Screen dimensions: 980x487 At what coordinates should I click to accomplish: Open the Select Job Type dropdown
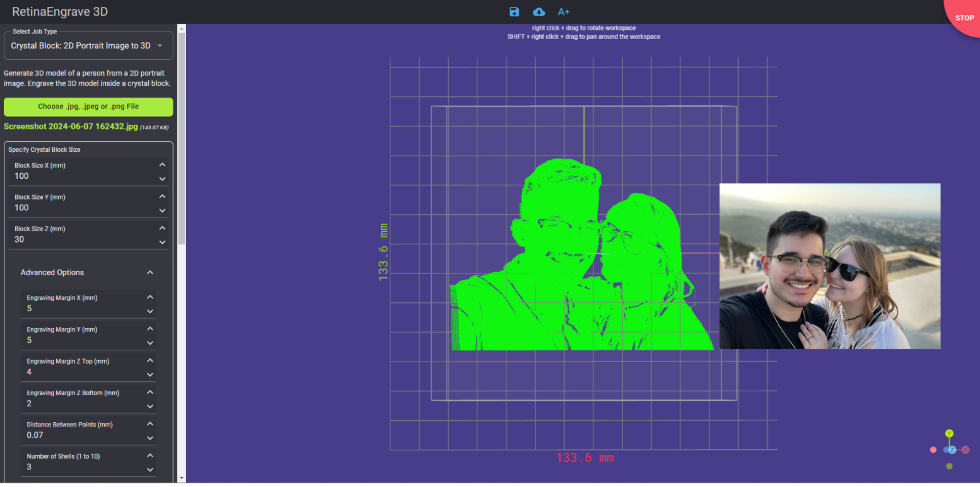pos(88,46)
